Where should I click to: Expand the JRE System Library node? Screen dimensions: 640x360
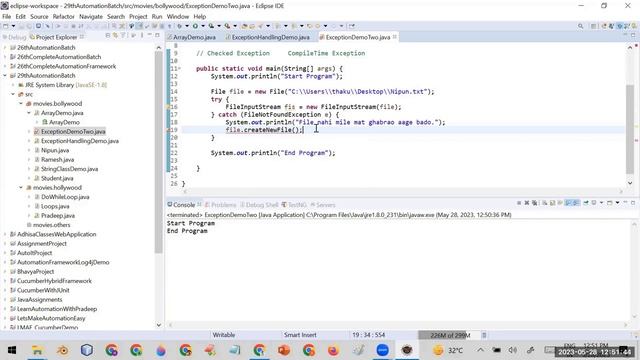coord(13,85)
